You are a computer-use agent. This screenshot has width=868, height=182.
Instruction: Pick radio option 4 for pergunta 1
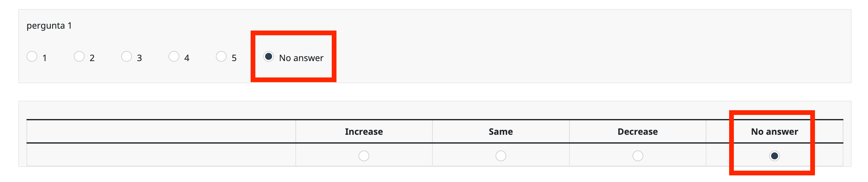point(174,56)
